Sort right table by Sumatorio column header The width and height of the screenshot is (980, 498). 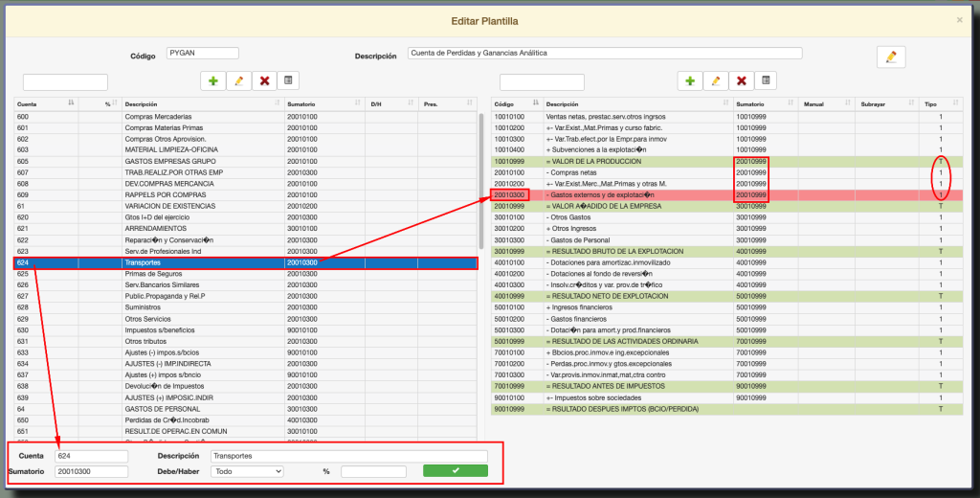(x=766, y=103)
